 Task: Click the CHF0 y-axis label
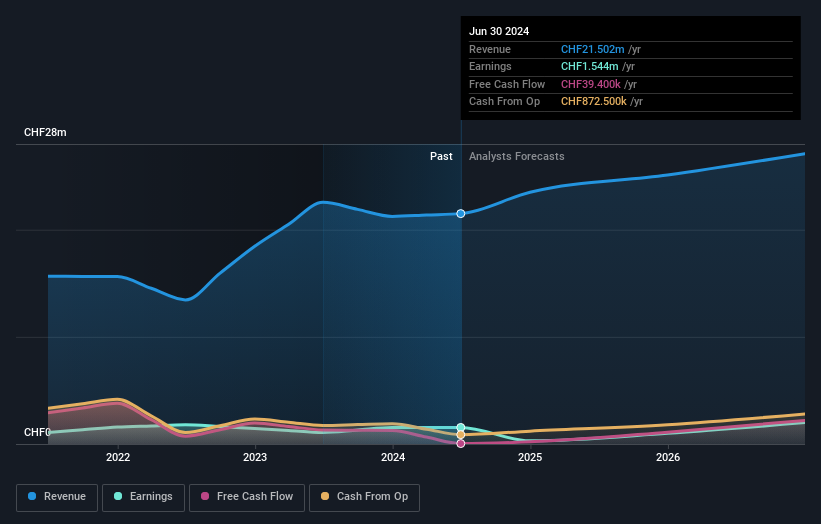[37, 432]
